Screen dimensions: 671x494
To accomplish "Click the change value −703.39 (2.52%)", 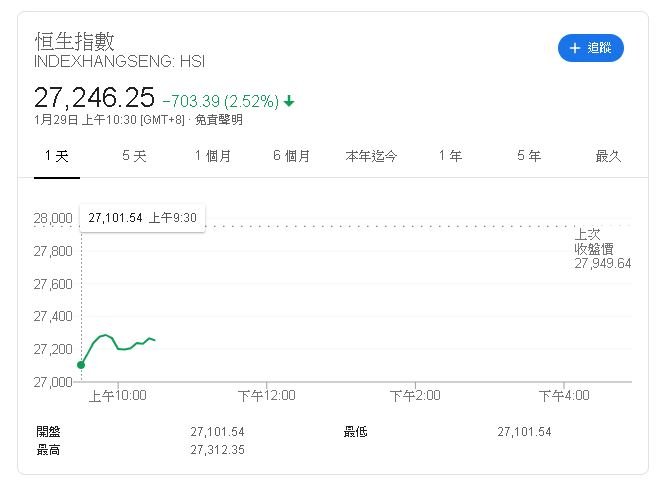I will (x=221, y=101).
